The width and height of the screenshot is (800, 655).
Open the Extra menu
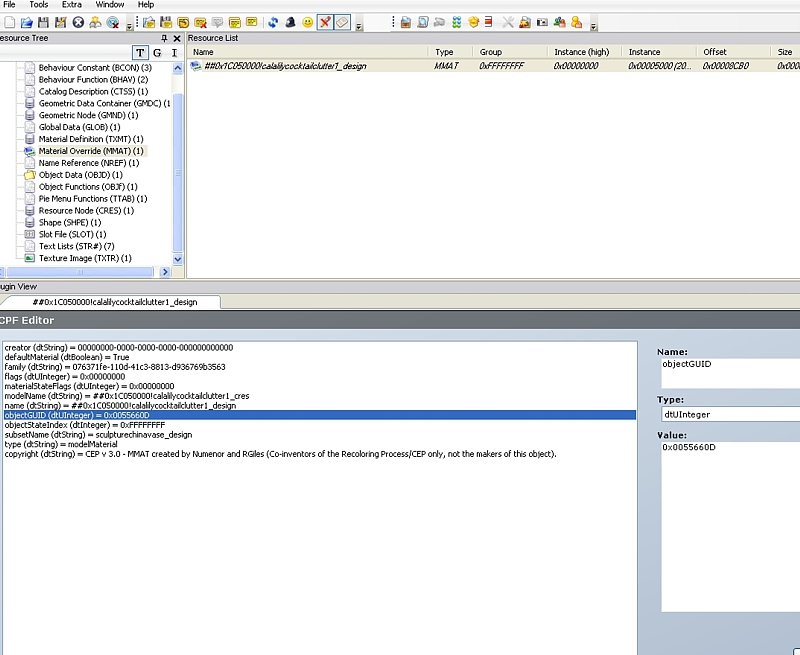[71, 5]
